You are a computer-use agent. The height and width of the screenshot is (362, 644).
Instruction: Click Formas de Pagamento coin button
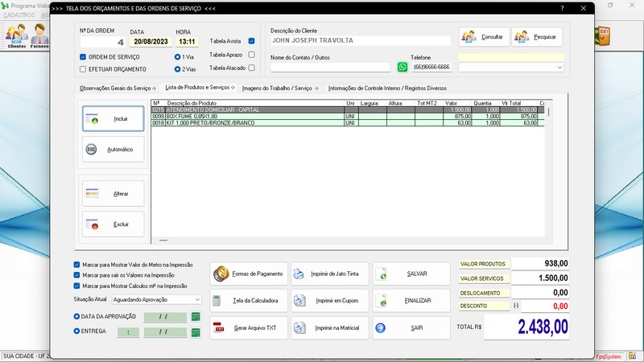249,274
